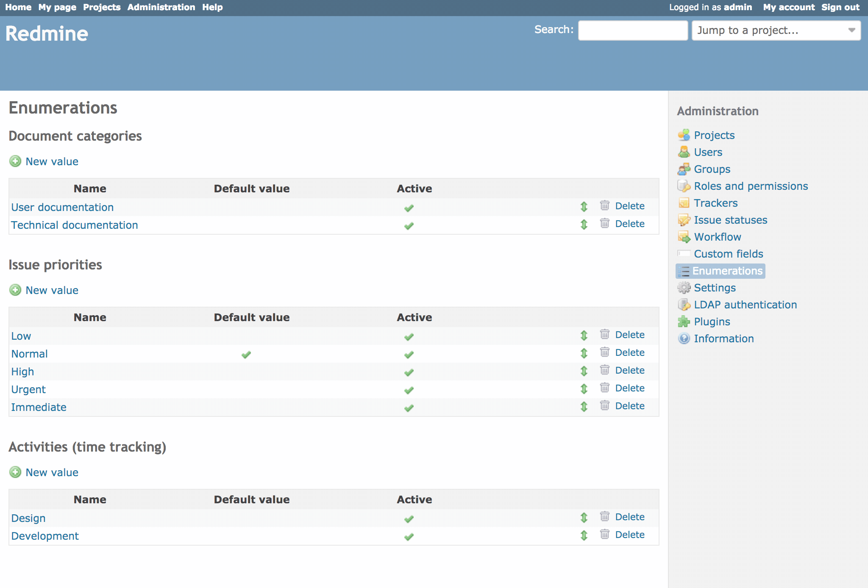Click the sort arrow for Immediate priority
868x588 pixels.
(x=584, y=406)
